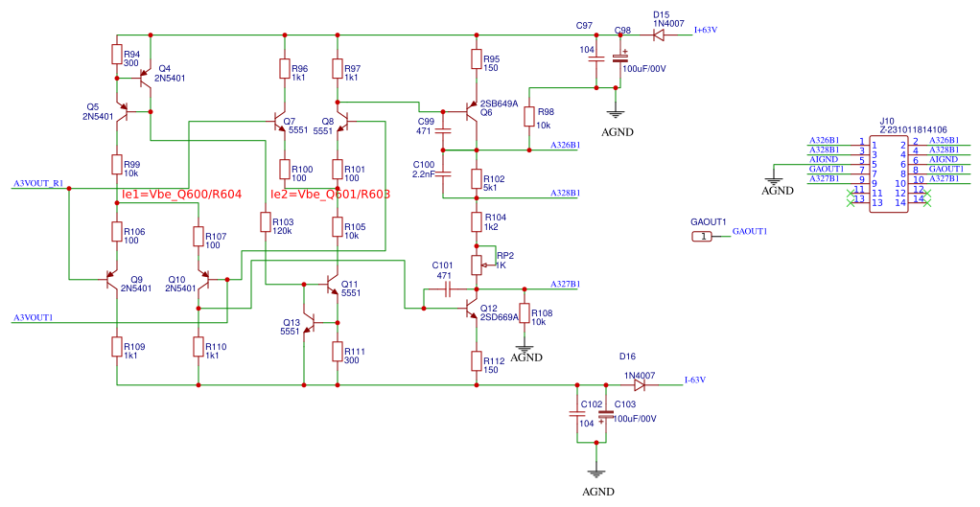The image size is (980, 507).
Task: Click the C97 104 capacitor symbol
Action: [x=596, y=59]
